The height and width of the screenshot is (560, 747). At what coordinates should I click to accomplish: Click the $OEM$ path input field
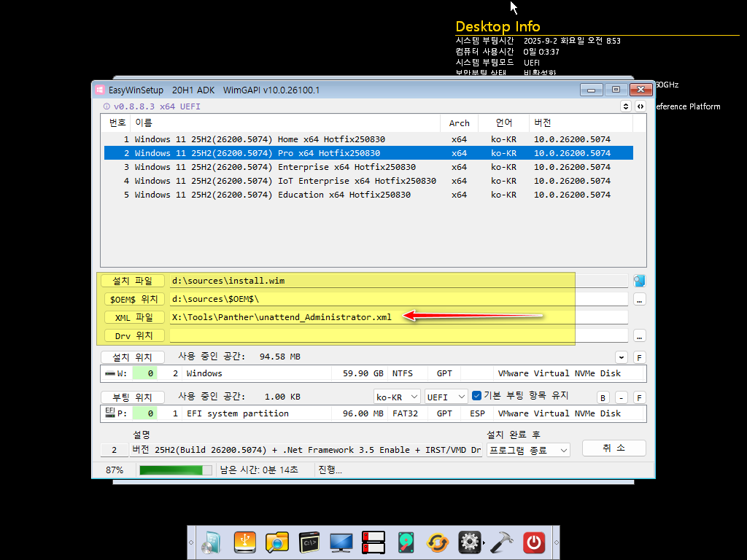(x=399, y=299)
